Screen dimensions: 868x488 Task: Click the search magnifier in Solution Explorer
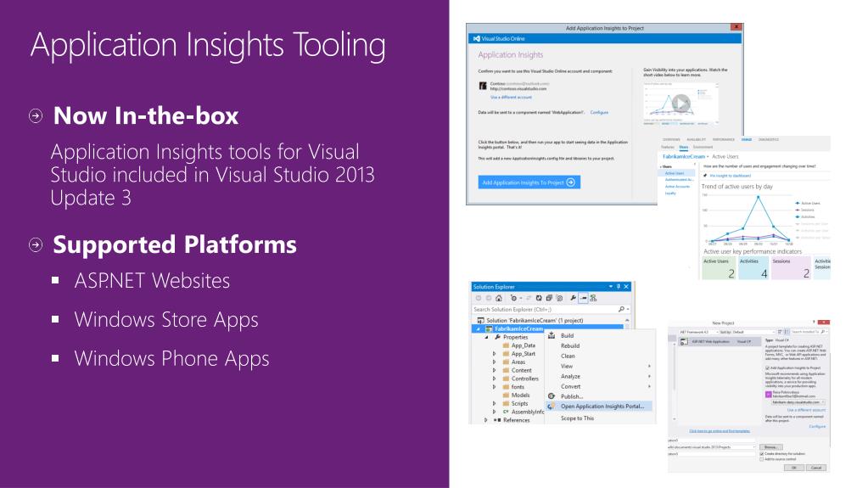point(621,310)
